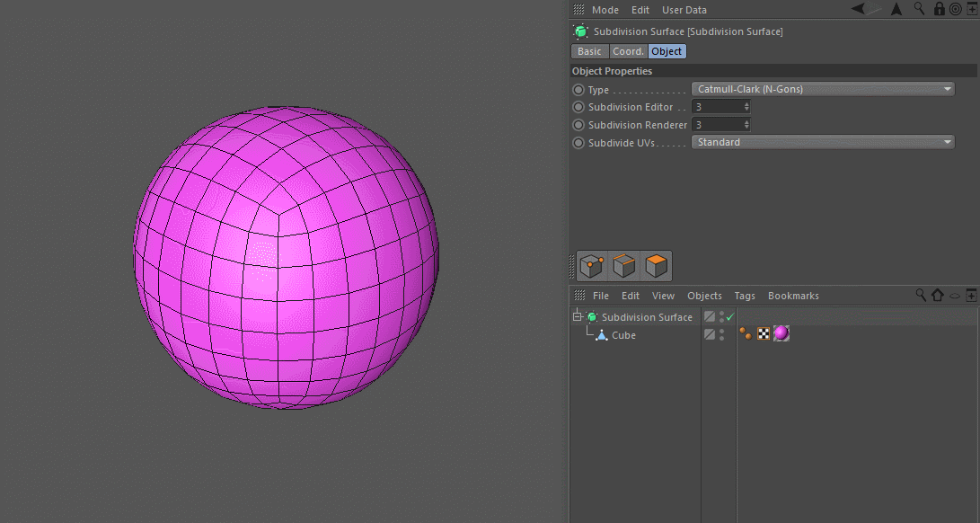Collapse the Subdivision Surface tree node
This screenshot has height=523, width=980.
577,317
